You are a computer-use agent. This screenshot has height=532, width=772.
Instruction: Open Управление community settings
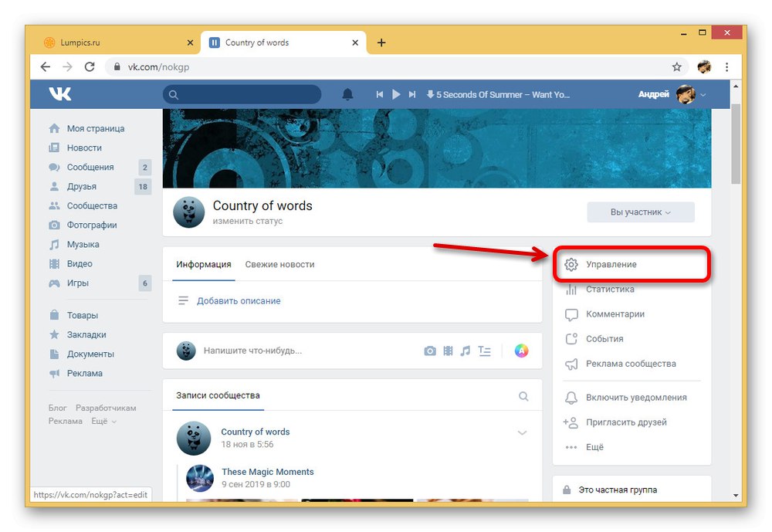click(x=631, y=265)
